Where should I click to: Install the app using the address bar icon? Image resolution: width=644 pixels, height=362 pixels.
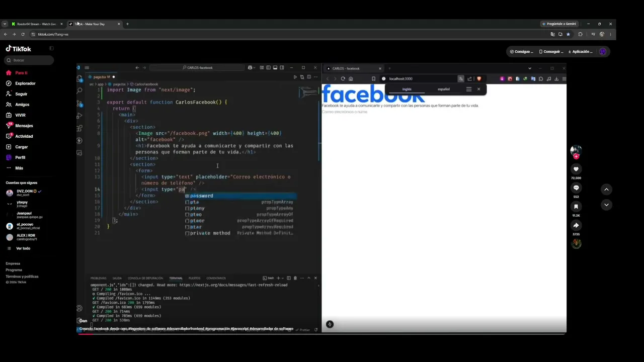point(560,34)
